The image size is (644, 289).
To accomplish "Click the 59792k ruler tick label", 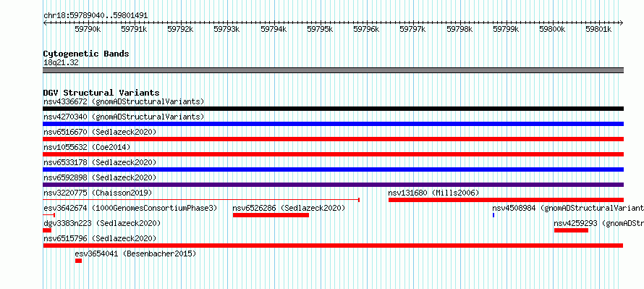I will pyautogui.click(x=180, y=29).
